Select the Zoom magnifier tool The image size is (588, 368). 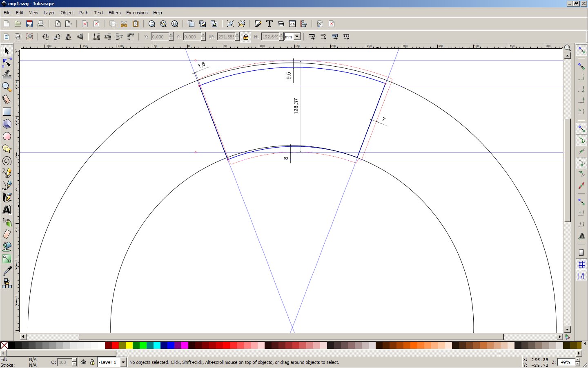[7, 87]
